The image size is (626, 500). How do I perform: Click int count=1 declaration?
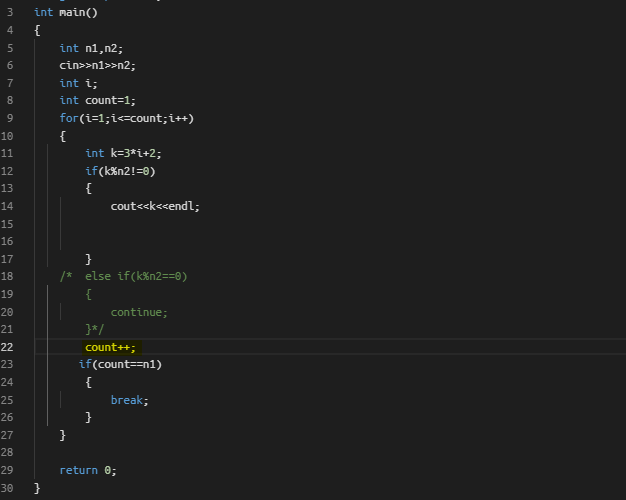(97, 100)
